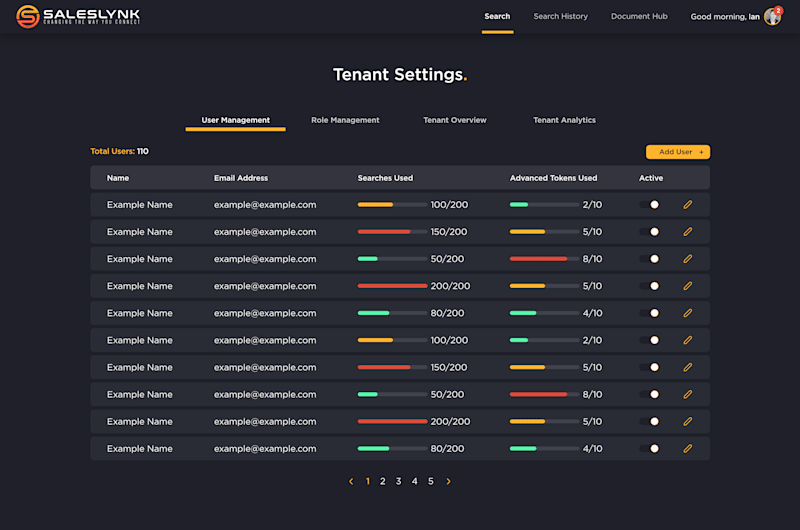This screenshot has height=530, width=800.
Task: Go to page 1 in pagination
Action: pos(367,481)
